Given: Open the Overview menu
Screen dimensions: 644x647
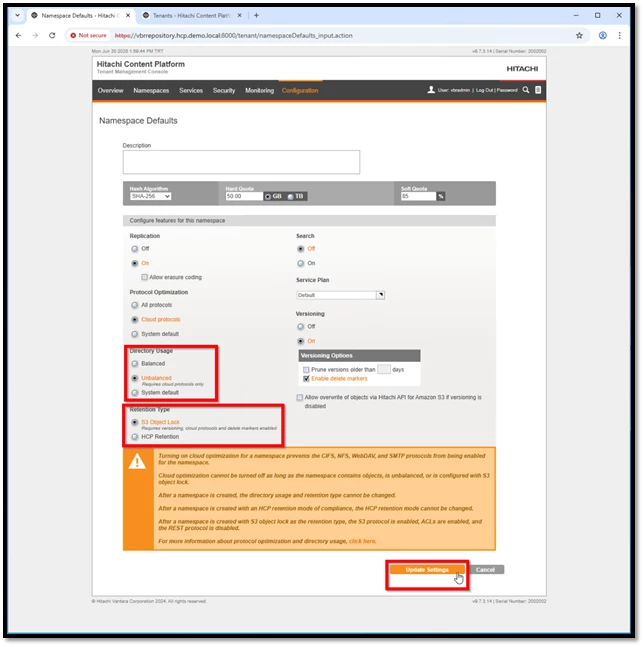Looking at the screenshot, I should [111, 90].
